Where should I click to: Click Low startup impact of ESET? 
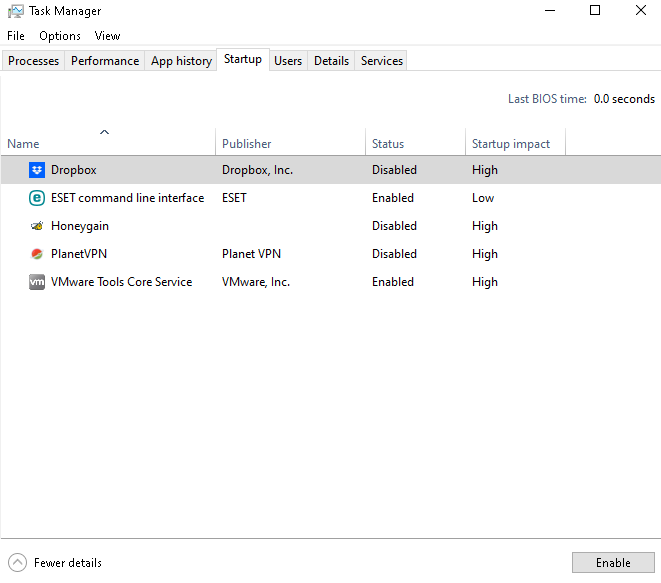point(483,198)
